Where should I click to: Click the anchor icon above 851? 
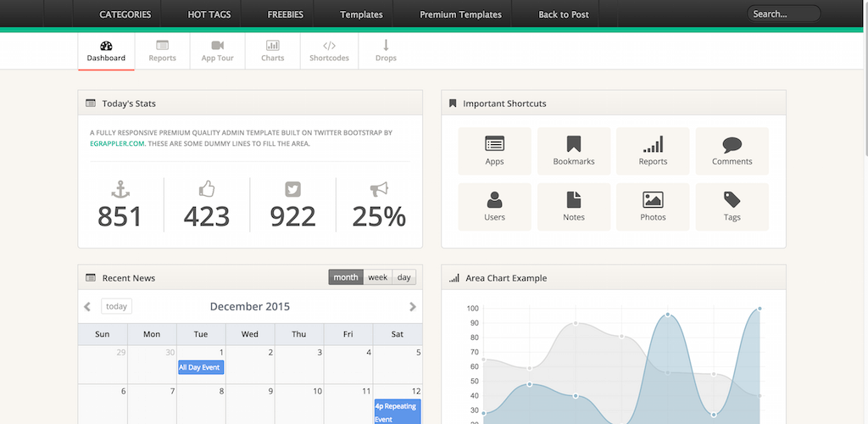coord(120,189)
